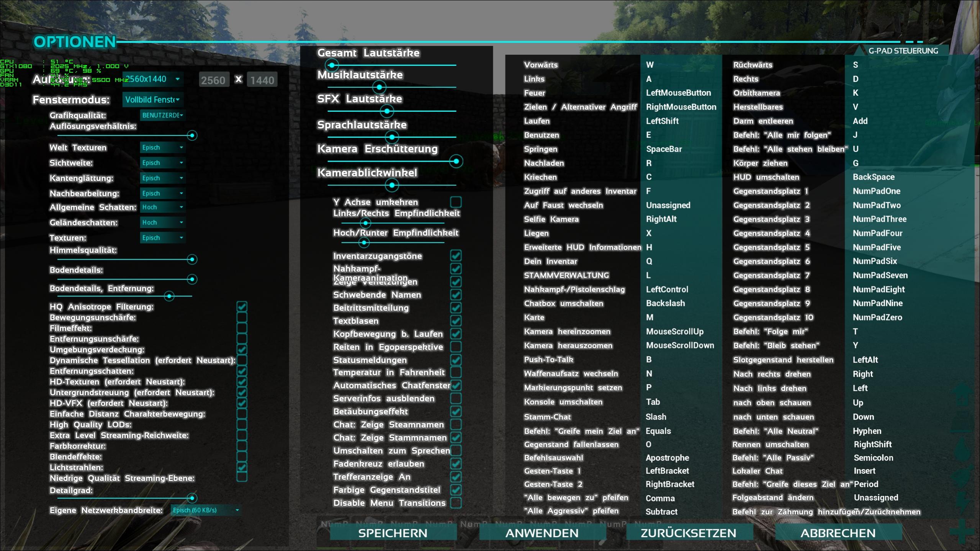Expand the Grafikqualität dropdown
The height and width of the screenshot is (551, 980).
163,115
